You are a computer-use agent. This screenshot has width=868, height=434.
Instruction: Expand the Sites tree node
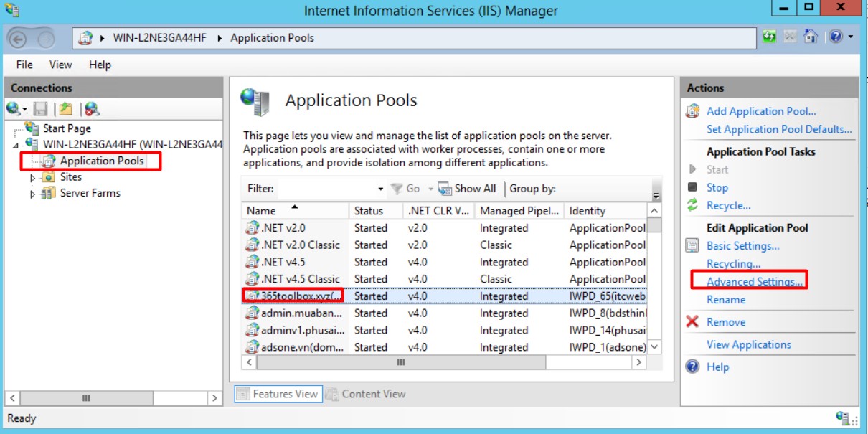(x=32, y=177)
